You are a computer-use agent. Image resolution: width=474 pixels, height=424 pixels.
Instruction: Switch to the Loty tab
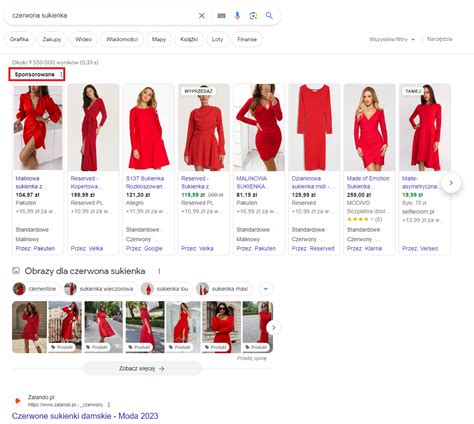217,39
